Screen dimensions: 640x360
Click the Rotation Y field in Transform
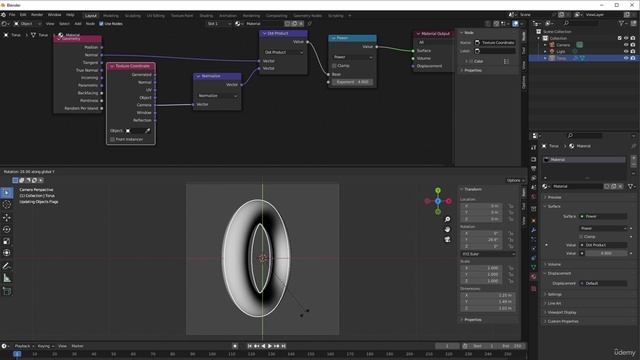[481, 240]
